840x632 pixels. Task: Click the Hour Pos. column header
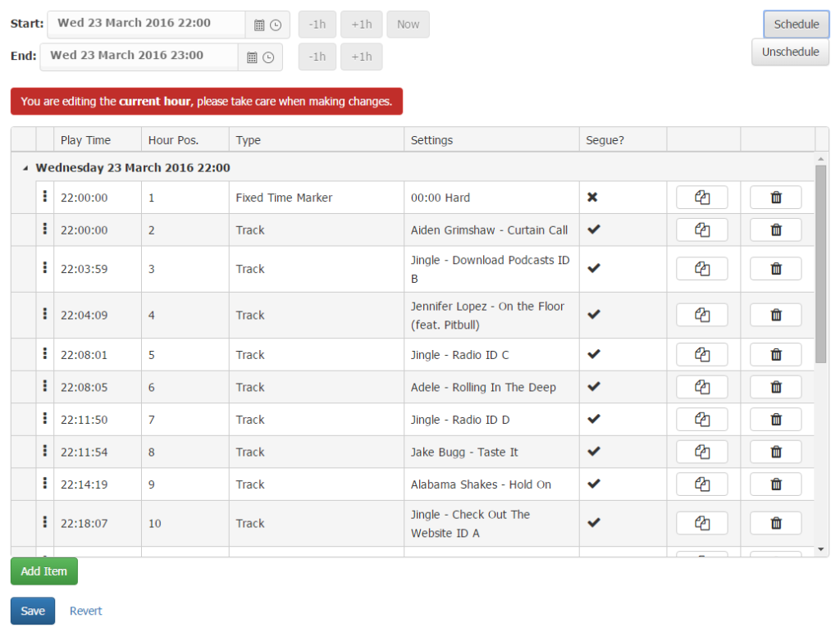click(x=173, y=140)
